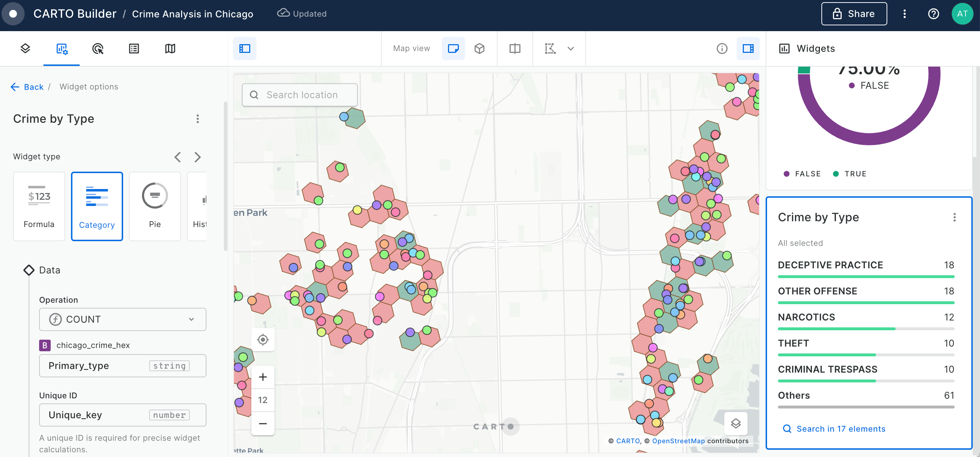Enable split screen map view
The image size is (980, 457).
(515, 48)
